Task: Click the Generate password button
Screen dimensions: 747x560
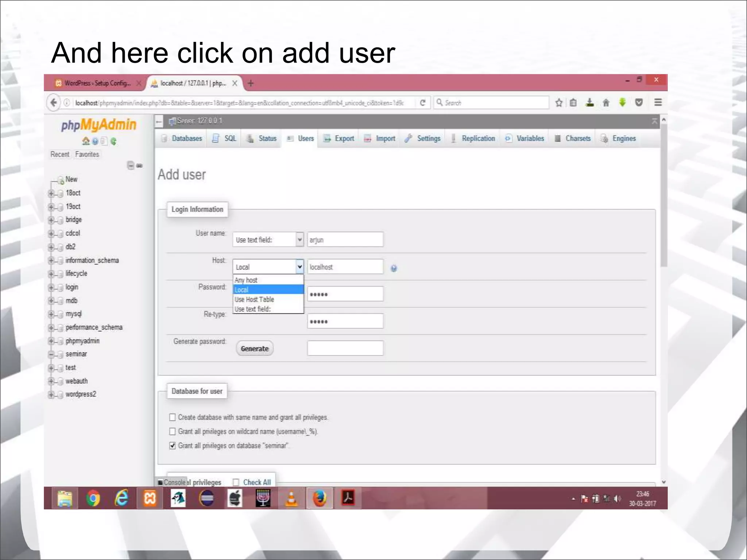Action: pyautogui.click(x=255, y=349)
